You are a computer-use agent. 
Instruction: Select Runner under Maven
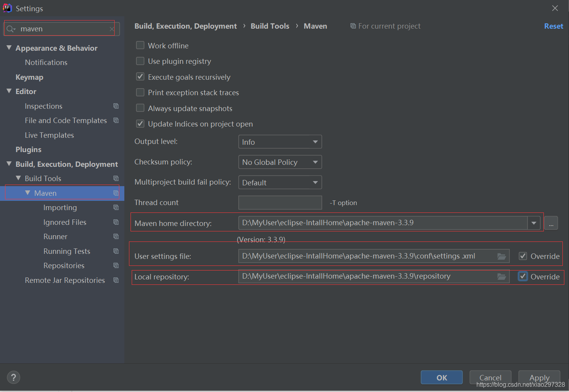[55, 236]
